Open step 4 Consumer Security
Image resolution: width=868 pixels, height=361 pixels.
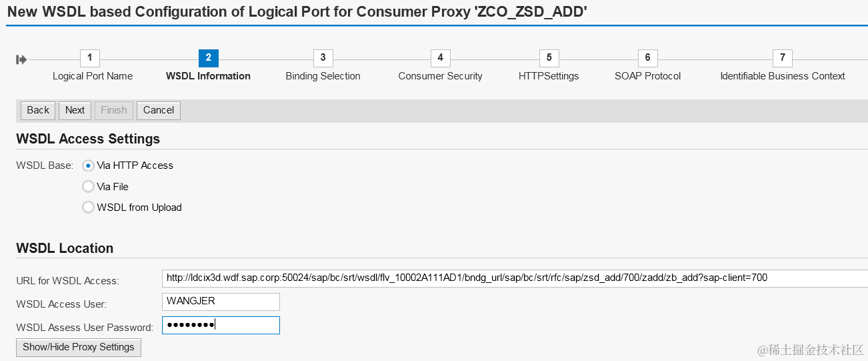click(x=440, y=58)
